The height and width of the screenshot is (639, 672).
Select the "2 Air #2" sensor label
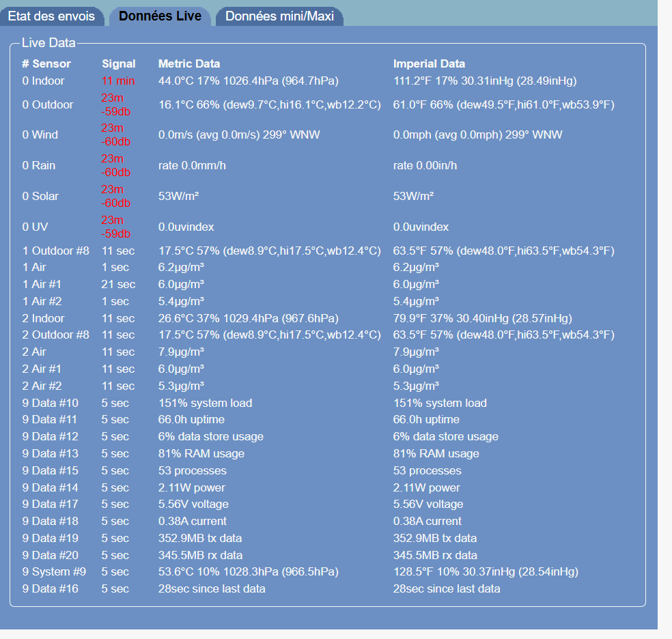pyautogui.click(x=42, y=386)
